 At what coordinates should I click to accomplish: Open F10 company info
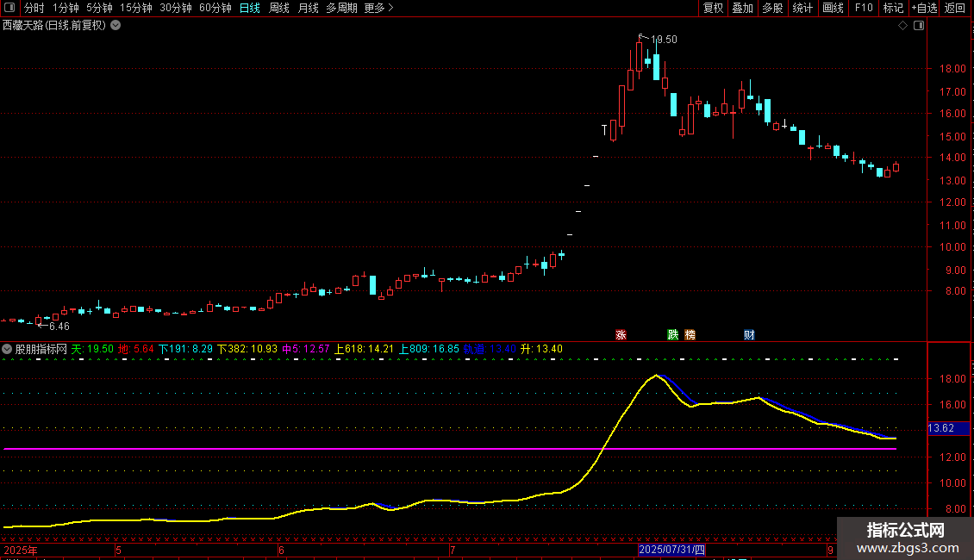click(x=864, y=8)
